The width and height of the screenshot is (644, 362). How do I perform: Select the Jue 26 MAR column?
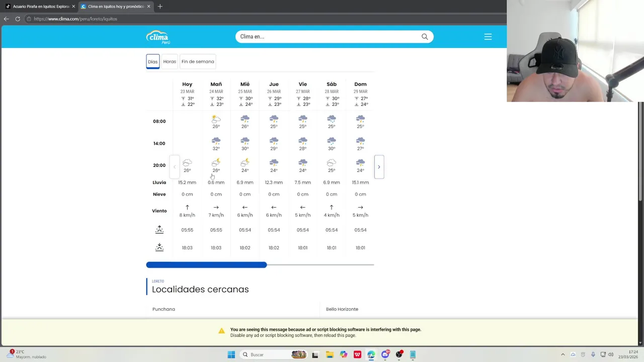274,95
